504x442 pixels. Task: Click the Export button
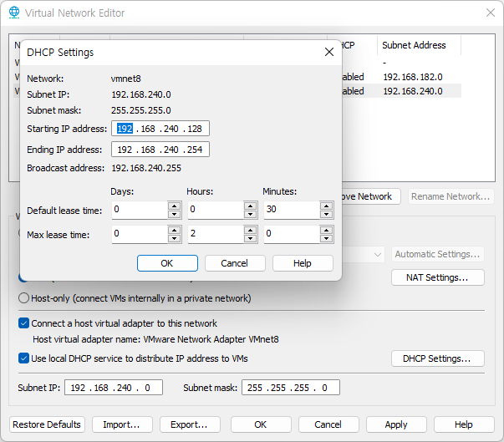190,424
